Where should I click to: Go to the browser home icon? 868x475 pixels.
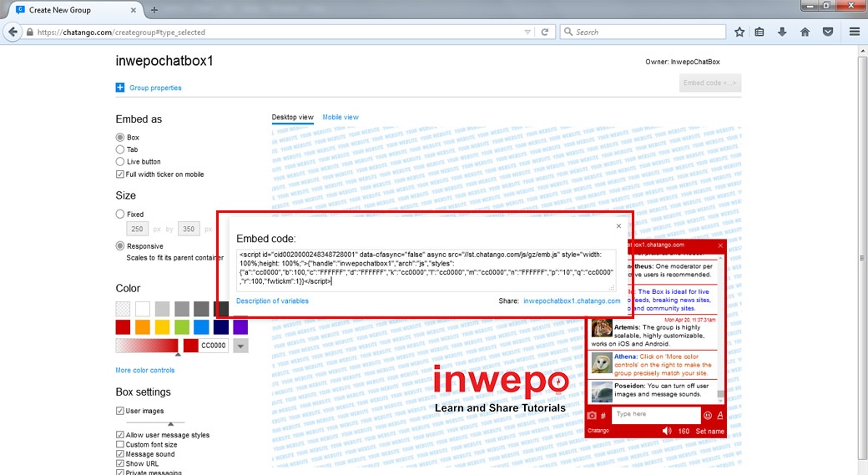[x=805, y=32]
